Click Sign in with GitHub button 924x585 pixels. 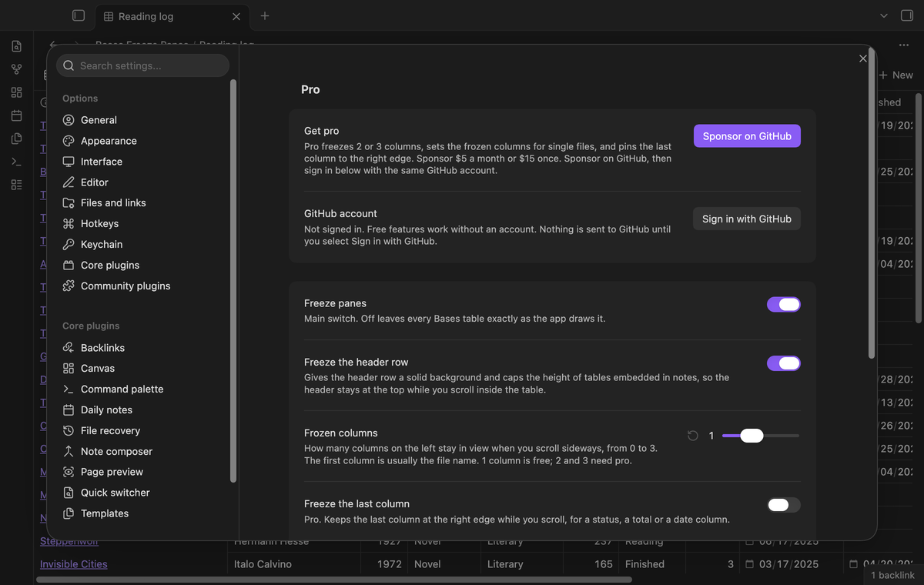pos(747,219)
